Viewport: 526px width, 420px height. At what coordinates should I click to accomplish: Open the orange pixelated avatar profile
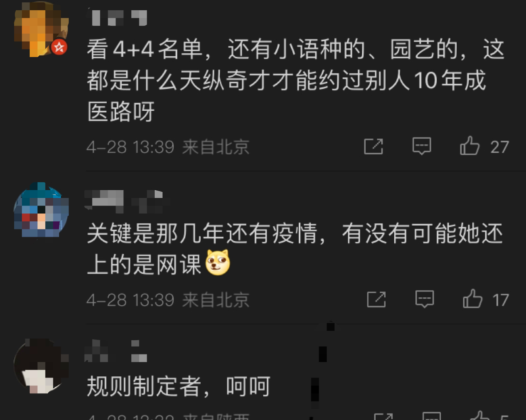[41, 29]
